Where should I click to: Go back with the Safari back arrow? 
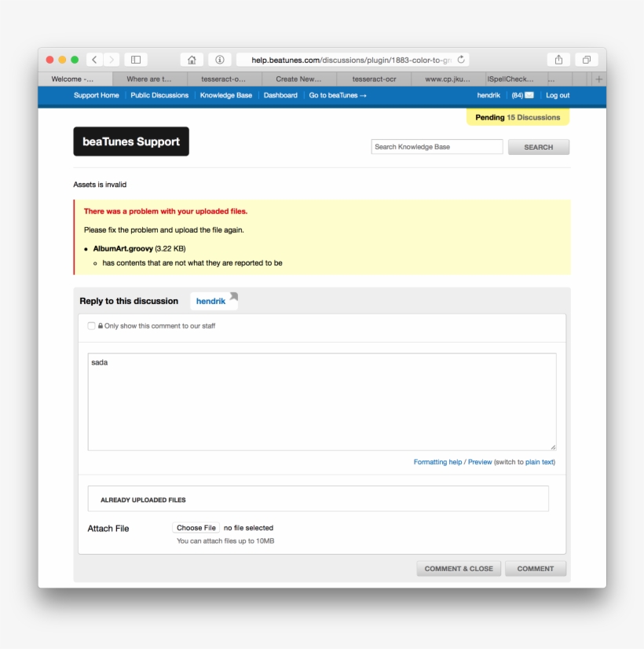tap(95, 60)
